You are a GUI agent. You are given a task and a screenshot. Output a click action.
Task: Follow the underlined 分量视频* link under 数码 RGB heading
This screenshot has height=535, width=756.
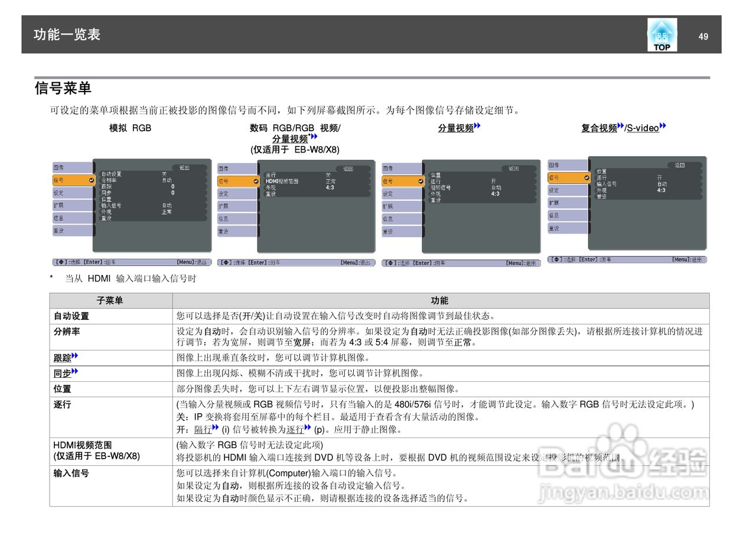pyautogui.click(x=295, y=139)
